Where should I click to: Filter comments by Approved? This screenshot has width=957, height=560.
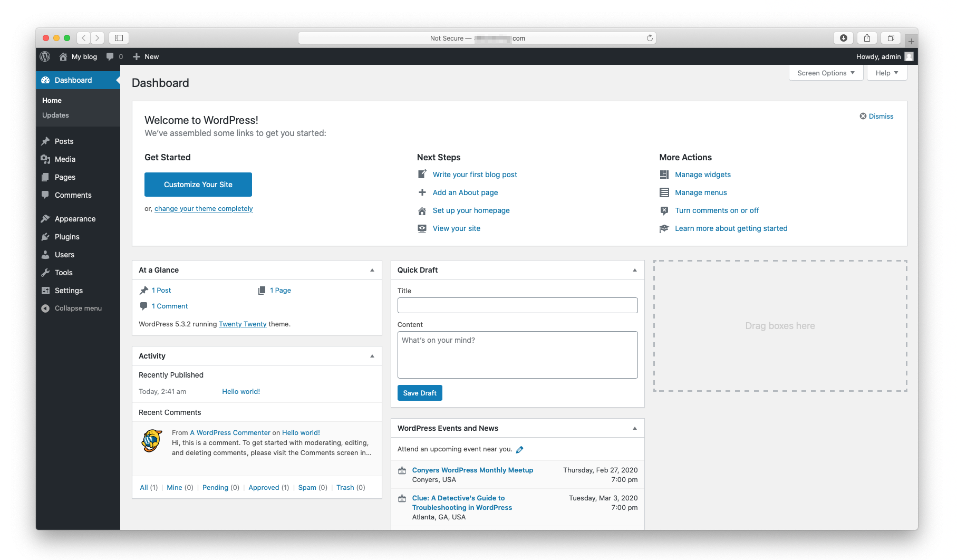pos(264,488)
